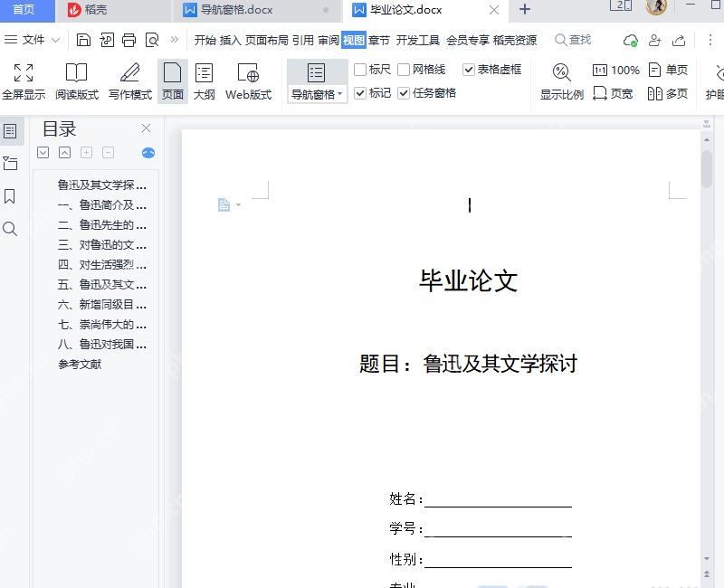Viewport: 724px width, 588px height.
Task: Click the vertical scrollbar thumb
Action: (x=707, y=168)
